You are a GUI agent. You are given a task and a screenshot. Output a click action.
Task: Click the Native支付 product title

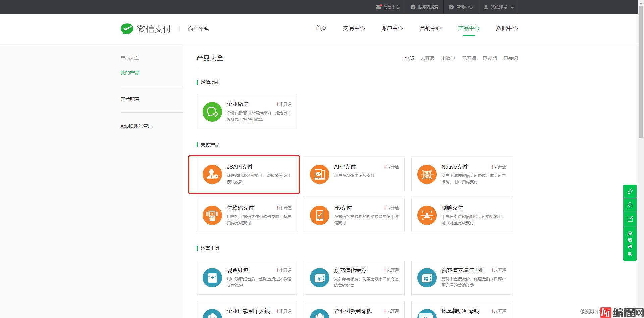454,167
